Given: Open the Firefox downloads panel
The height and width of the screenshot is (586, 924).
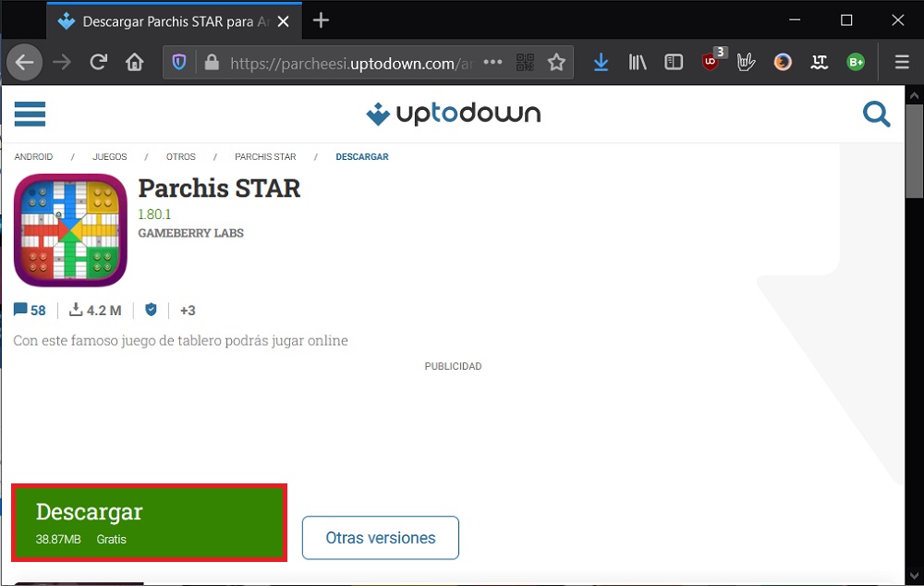Looking at the screenshot, I should (602, 63).
